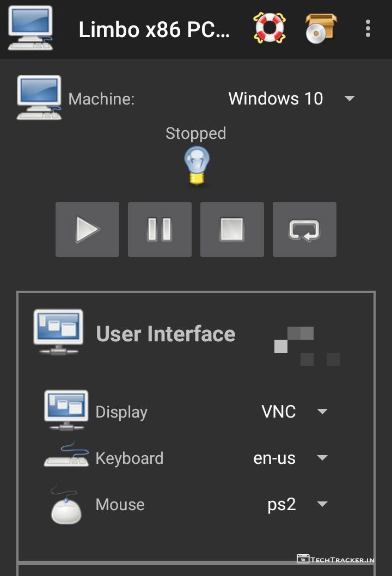Image resolution: width=392 pixels, height=576 pixels.
Task: Collapse the User Interface section header
Action: tap(166, 334)
